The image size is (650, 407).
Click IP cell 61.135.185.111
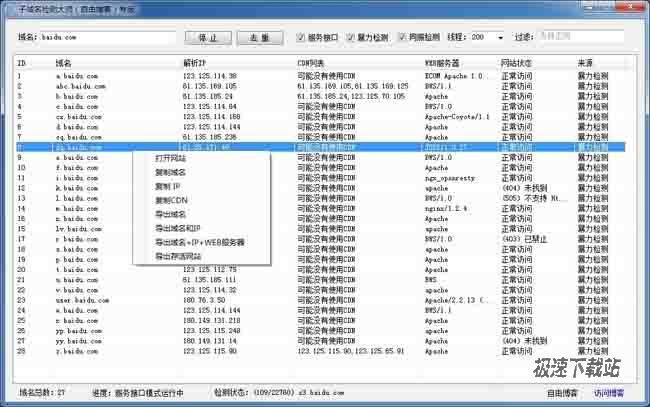(x=209, y=280)
